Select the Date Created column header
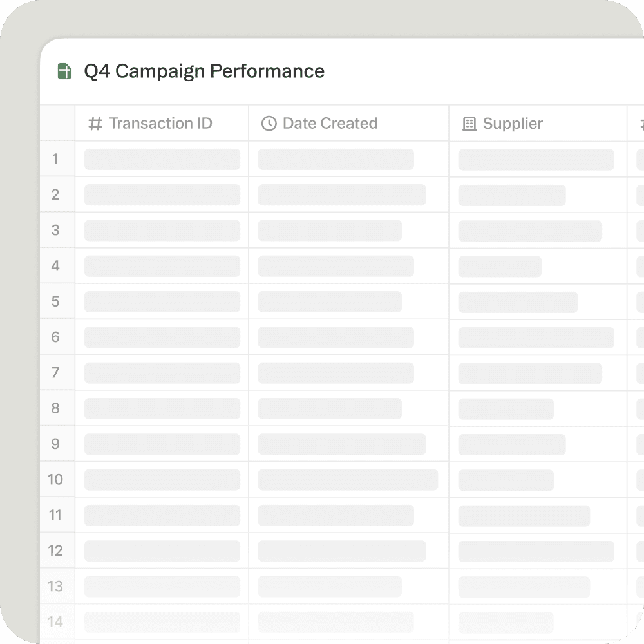The width and height of the screenshot is (644, 644). 330,124
